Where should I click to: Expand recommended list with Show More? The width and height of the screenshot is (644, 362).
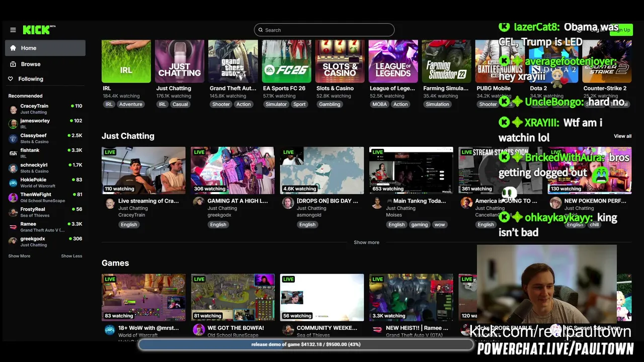point(19,256)
